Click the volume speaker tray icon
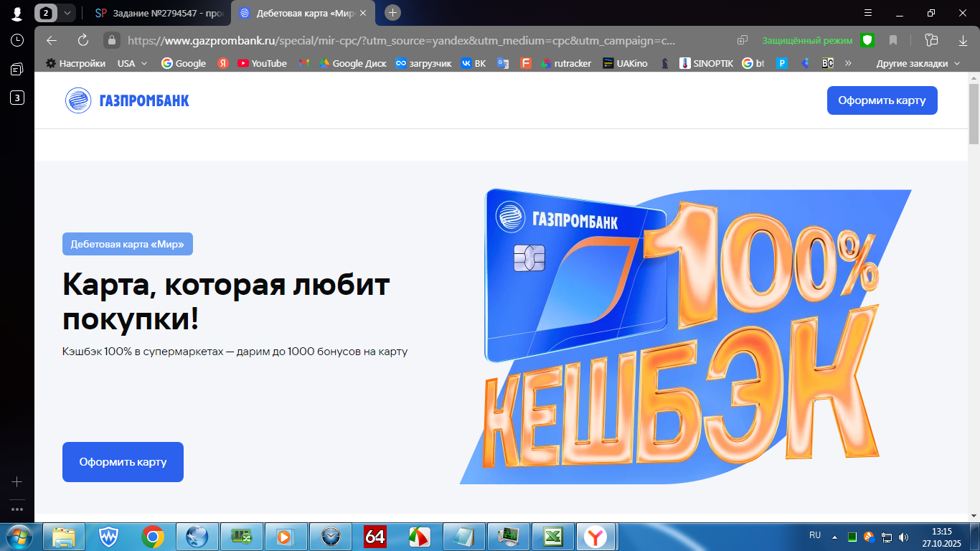The image size is (980, 551). click(903, 537)
